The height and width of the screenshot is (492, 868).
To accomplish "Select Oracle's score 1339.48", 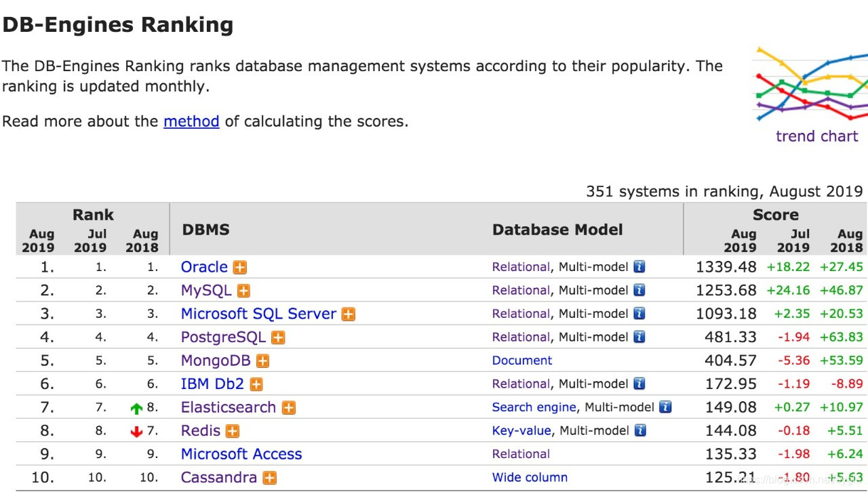I will [x=726, y=267].
